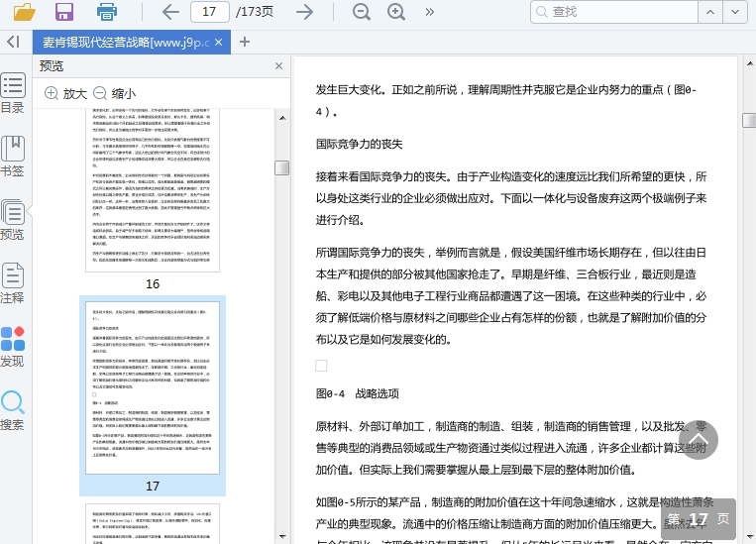Enlarge thumbnails with the 放大 button
This screenshot has height=544, width=756.
65,93
